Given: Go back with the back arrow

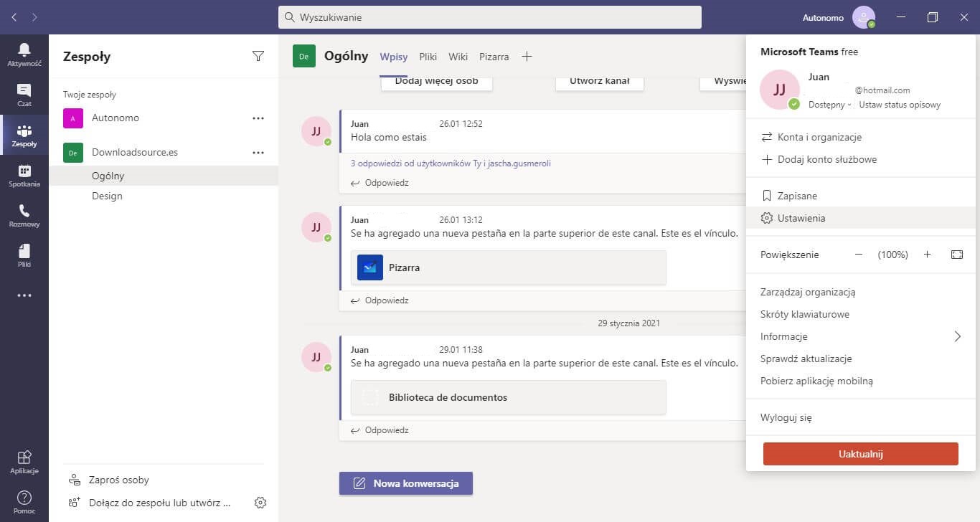Looking at the screenshot, I should [x=14, y=16].
